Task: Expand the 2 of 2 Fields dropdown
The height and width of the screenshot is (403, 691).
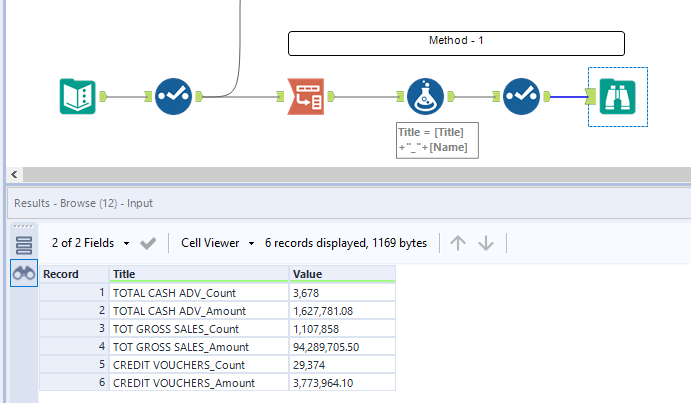Action: tap(90, 243)
